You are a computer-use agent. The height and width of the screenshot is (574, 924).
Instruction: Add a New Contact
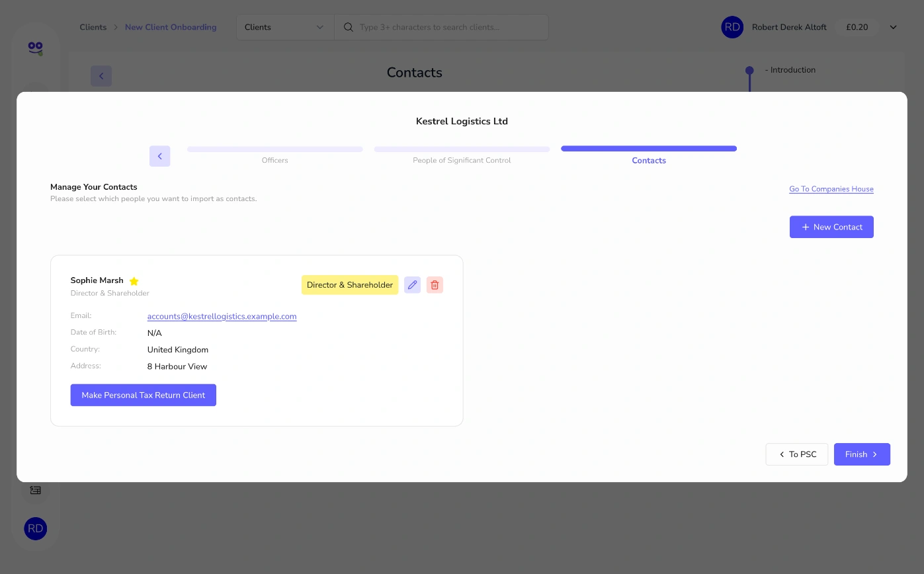click(x=831, y=227)
